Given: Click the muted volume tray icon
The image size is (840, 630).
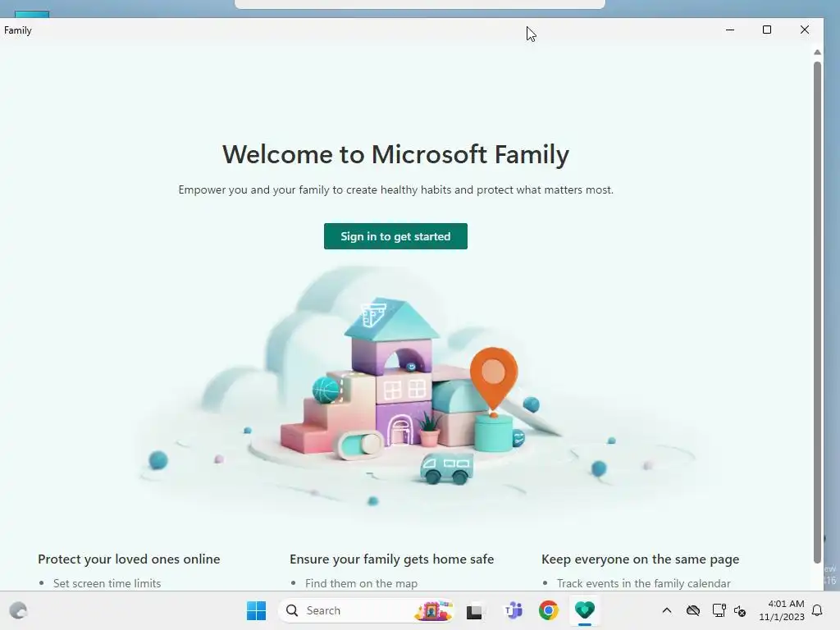Looking at the screenshot, I should pyautogui.click(x=740, y=610).
